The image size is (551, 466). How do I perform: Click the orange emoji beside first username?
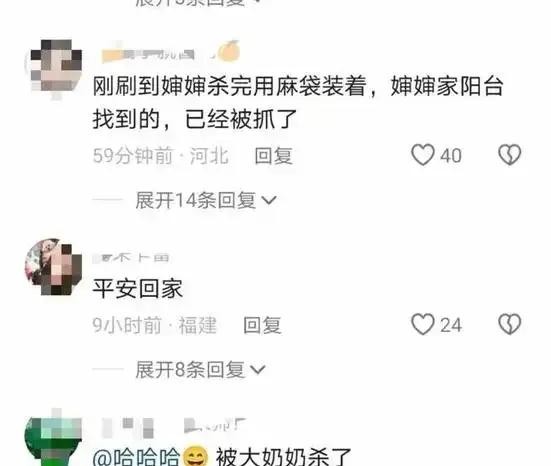pyautogui.click(x=228, y=51)
